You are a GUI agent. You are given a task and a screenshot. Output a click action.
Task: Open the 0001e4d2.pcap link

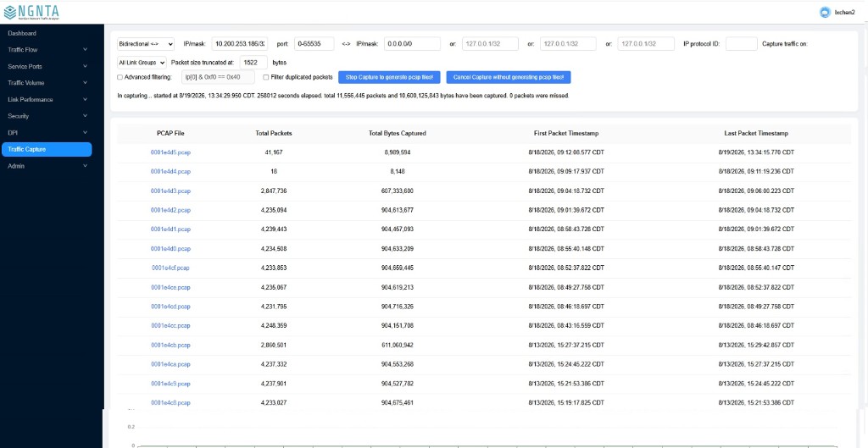170,210
